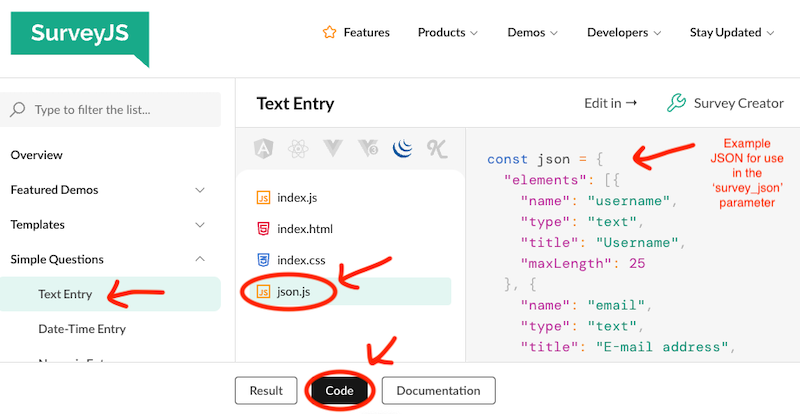Click the json.js file icon
This screenshot has height=414, width=800.
[x=263, y=292]
